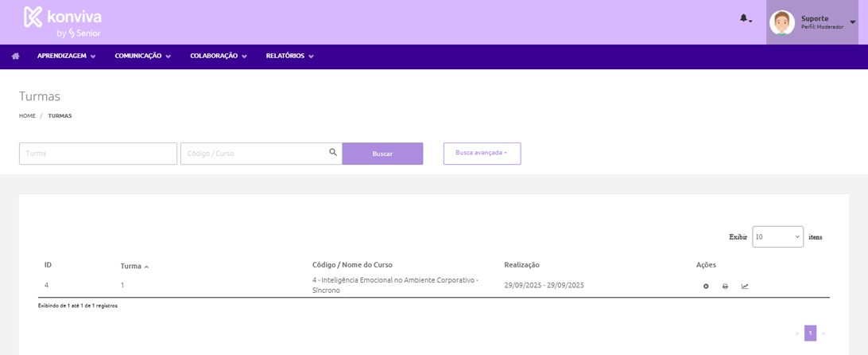
Task: Open the Comunicação menu
Action: tap(142, 57)
